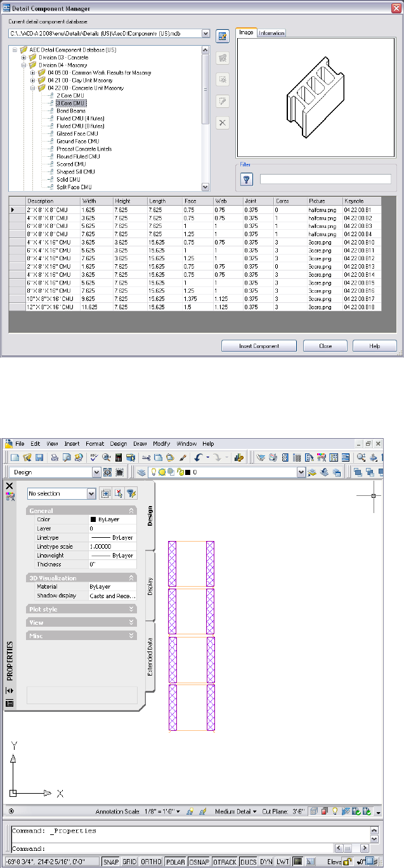The image size is (404, 868).
Task: Toggle POLAR tracking in status bar
Action: click(x=175, y=862)
